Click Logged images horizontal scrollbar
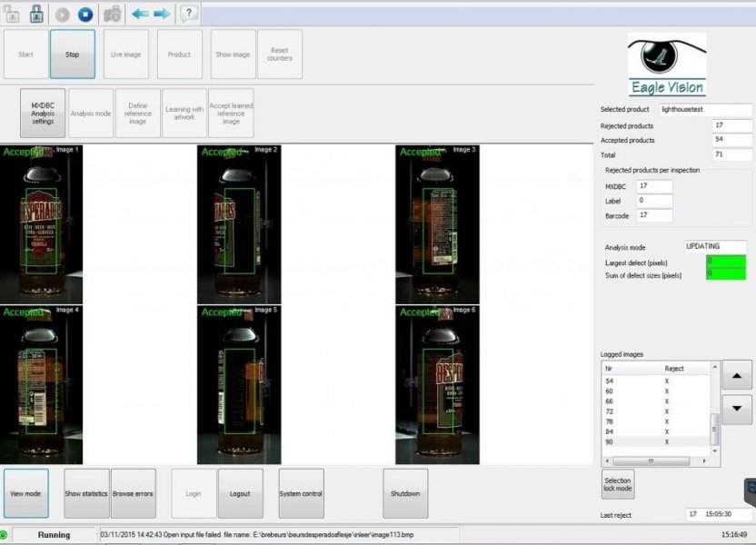 [656, 461]
